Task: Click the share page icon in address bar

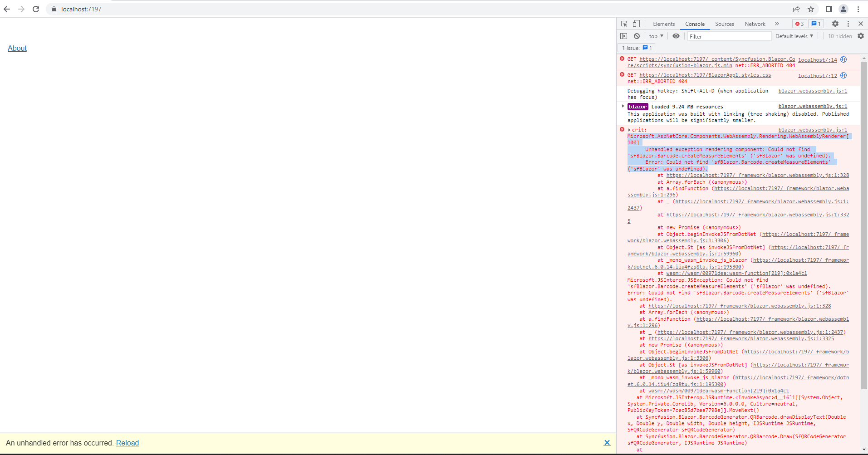Action: (x=796, y=9)
